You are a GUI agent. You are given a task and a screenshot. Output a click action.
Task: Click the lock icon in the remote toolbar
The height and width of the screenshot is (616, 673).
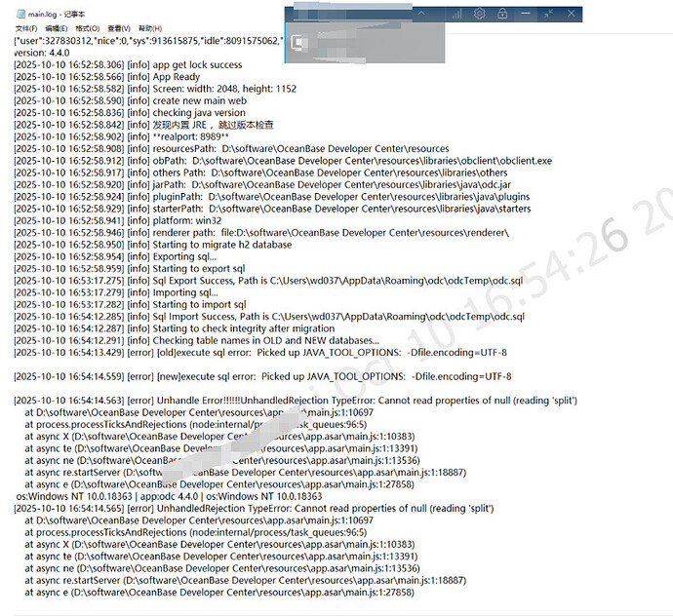pyautogui.click(x=502, y=14)
